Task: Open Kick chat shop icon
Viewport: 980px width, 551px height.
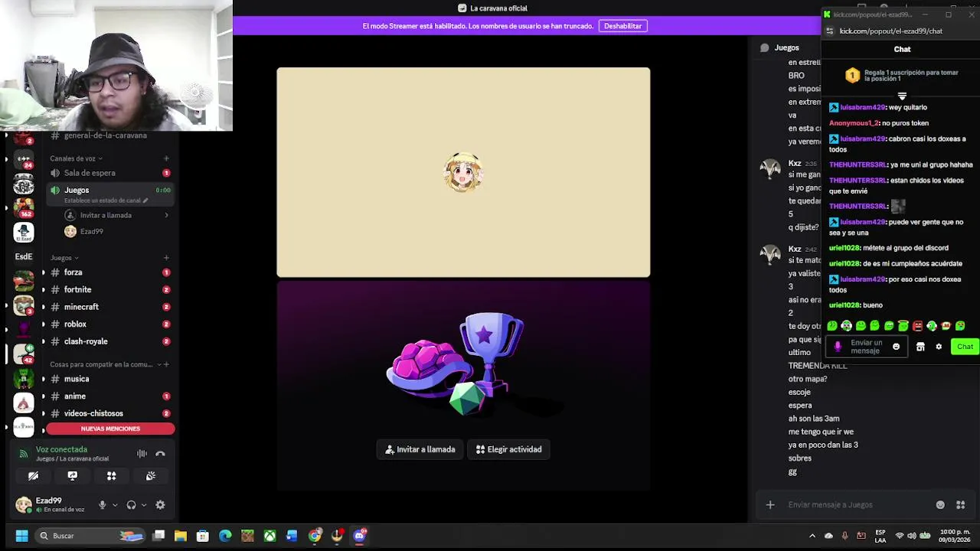Action: [x=920, y=347]
